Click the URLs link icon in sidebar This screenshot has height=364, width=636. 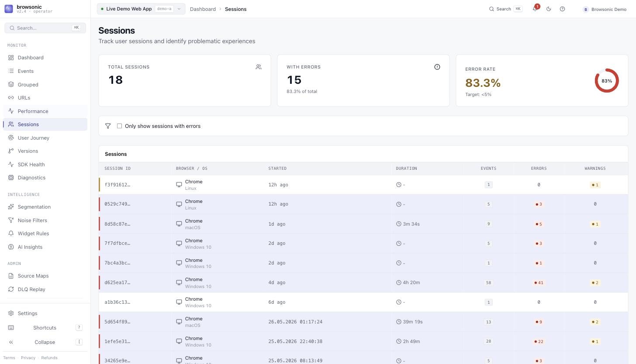pyautogui.click(x=11, y=98)
